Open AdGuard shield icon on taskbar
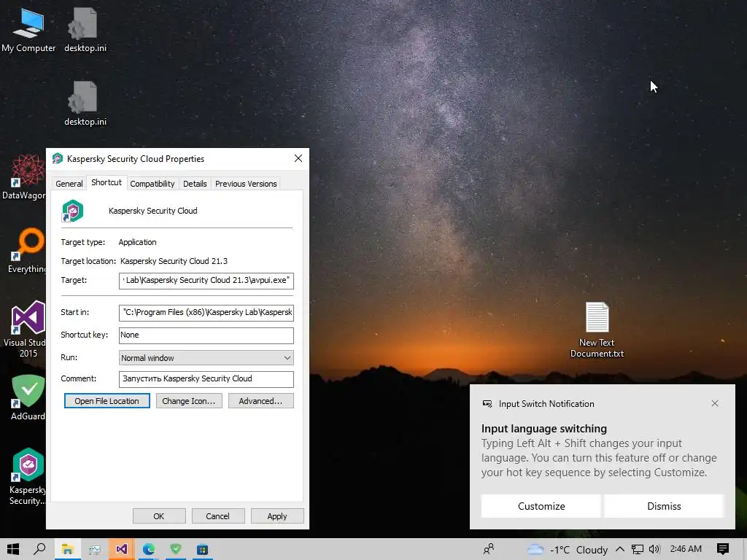Screen dimensions: 747x560 click(x=176, y=549)
